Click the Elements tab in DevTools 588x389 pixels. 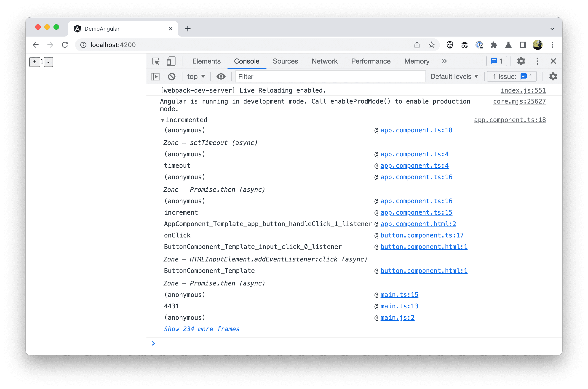click(207, 61)
